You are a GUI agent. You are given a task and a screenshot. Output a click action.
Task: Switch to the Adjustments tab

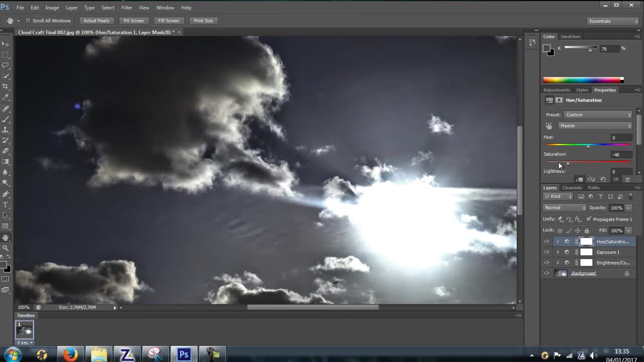point(556,90)
